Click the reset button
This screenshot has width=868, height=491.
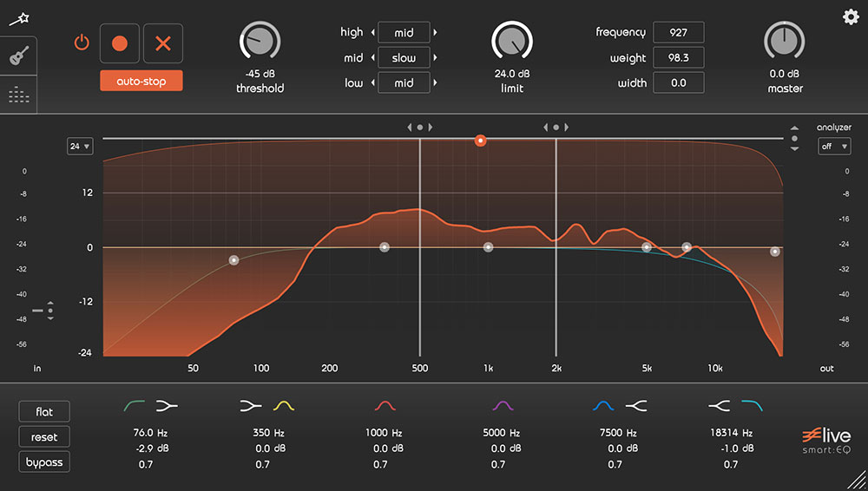pyautogui.click(x=44, y=437)
